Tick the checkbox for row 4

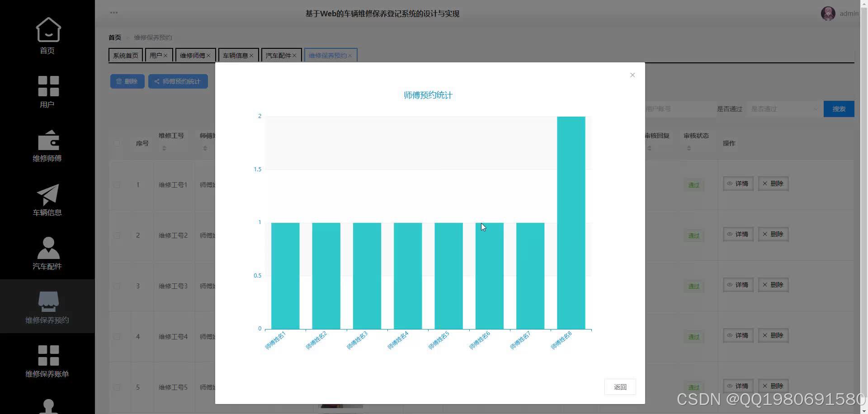point(117,337)
